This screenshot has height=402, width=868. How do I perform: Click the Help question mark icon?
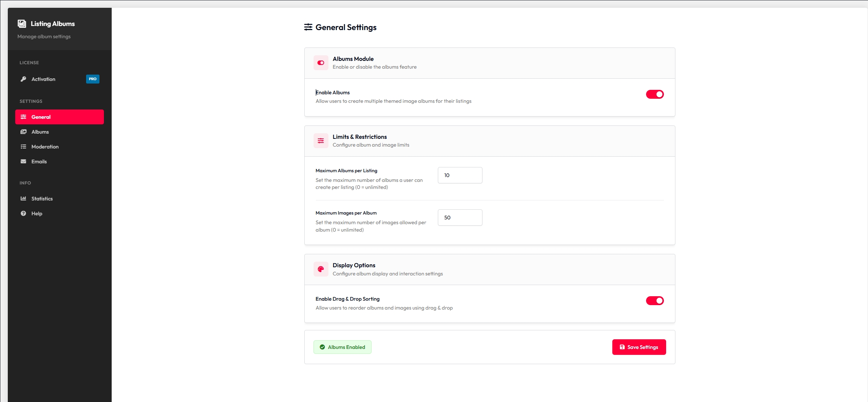pos(23,213)
